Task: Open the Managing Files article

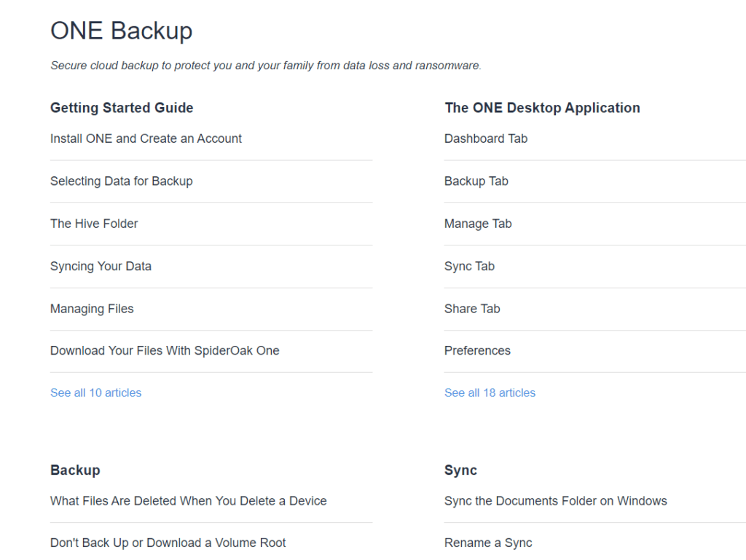Action: [x=92, y=309]
